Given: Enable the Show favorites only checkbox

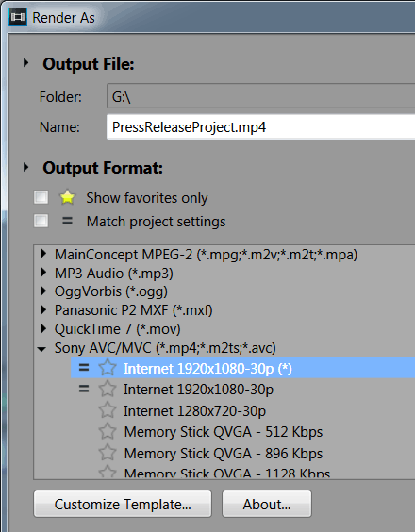Looking at the screenshot, I should (x=41, y=197).
